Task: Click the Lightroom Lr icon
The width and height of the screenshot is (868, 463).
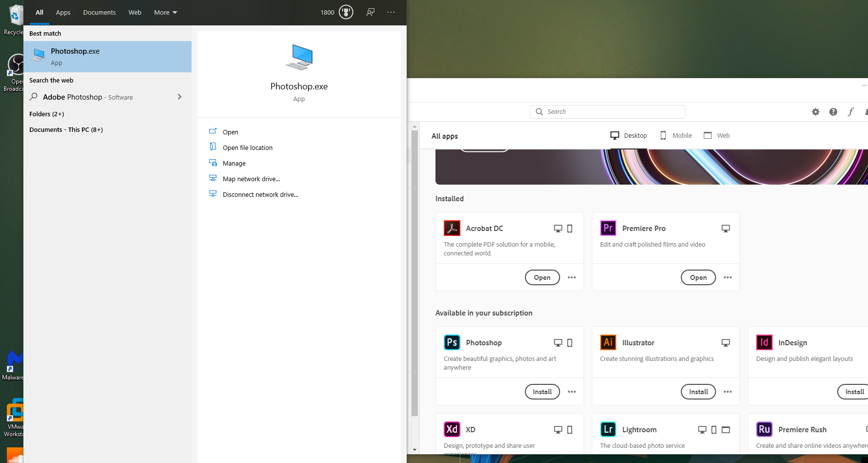Action: (x=608, y=429)
